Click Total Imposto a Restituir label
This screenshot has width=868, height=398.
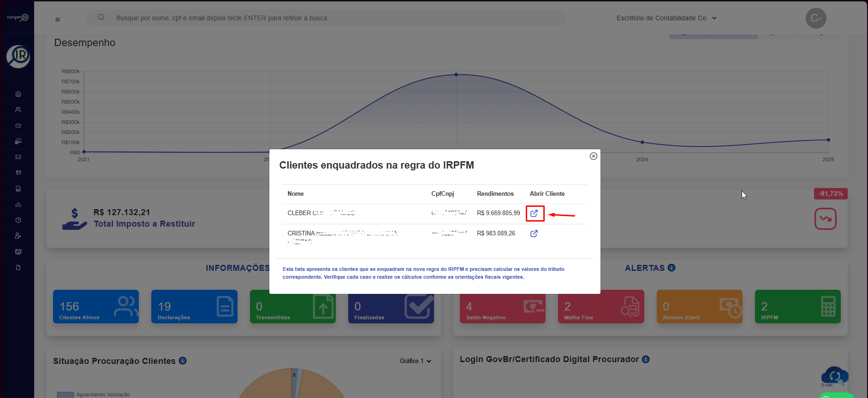point(144,224)
